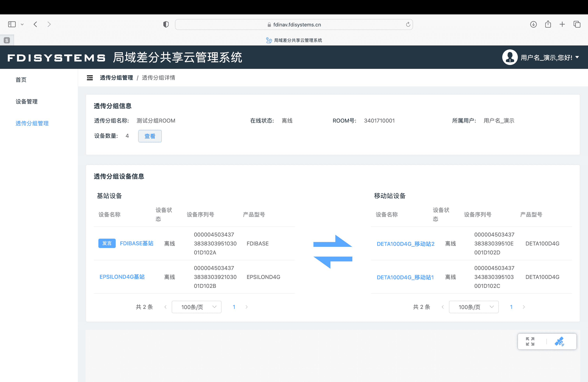This screenshot has width=588, height=382.
Task: Expand user account dropdown arrow
Action: coord(577,57)
